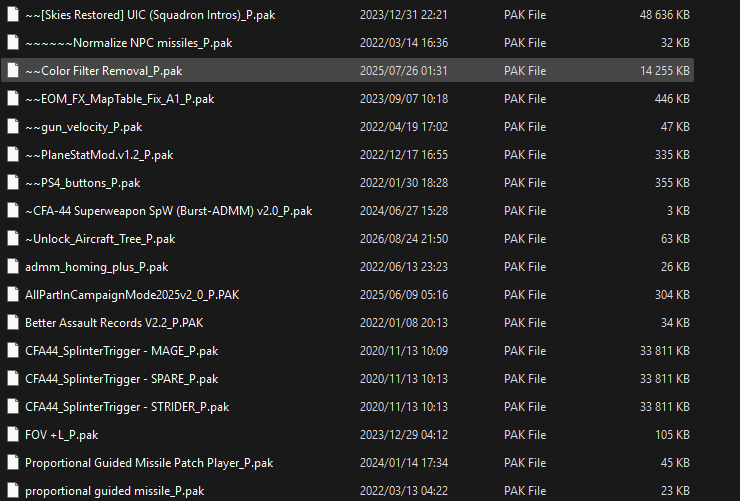The width and height of the screenshot is (740, 501).
Task: Click file icon of EOM_FX_MapTable_Fix_A1_P.pak
Action: [x=13, y=99]
